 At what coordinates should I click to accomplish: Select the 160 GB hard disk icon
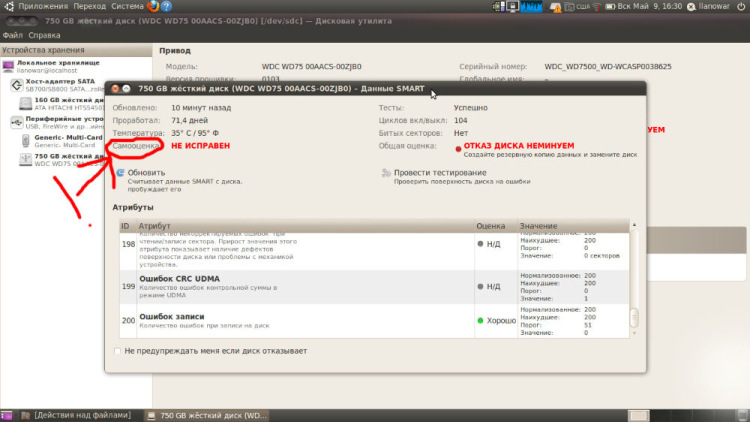26,103
